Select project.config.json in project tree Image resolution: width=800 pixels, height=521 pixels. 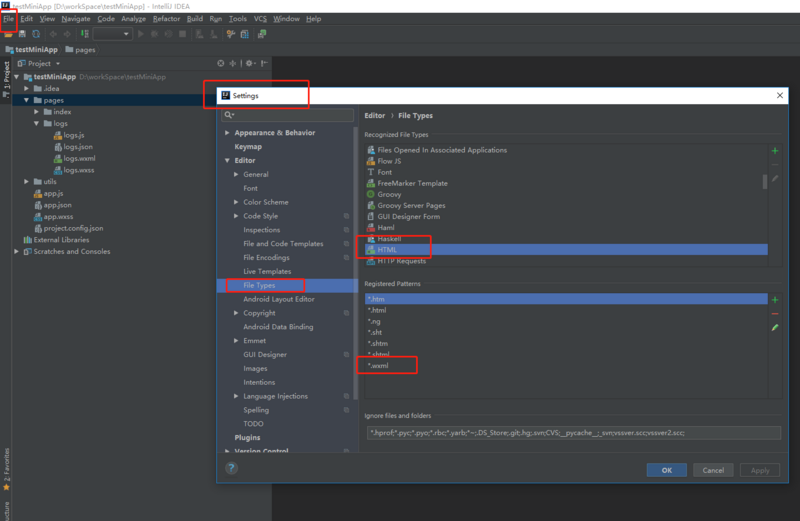(x=68, y=228)
